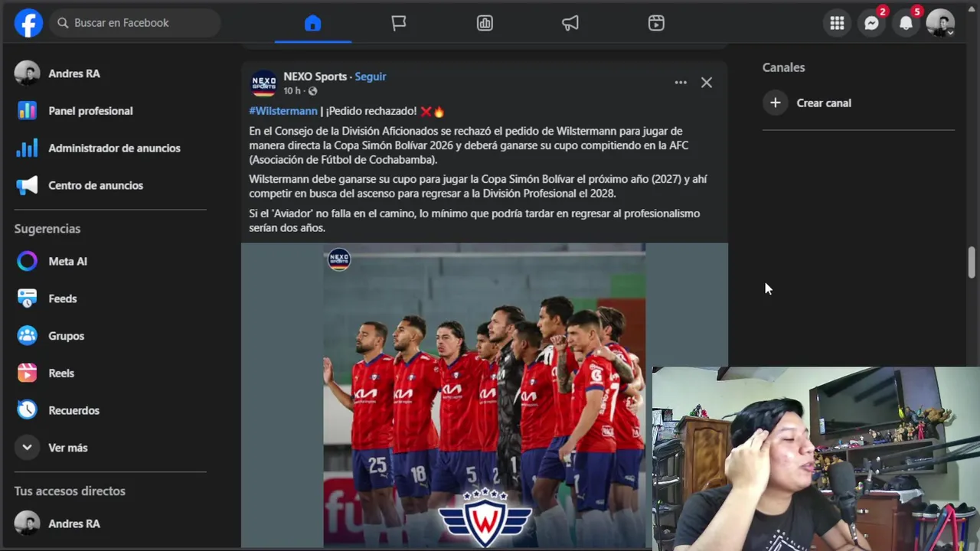
Task: Click Seguir to follow NEXO Sports
Action: pos(371,77)
